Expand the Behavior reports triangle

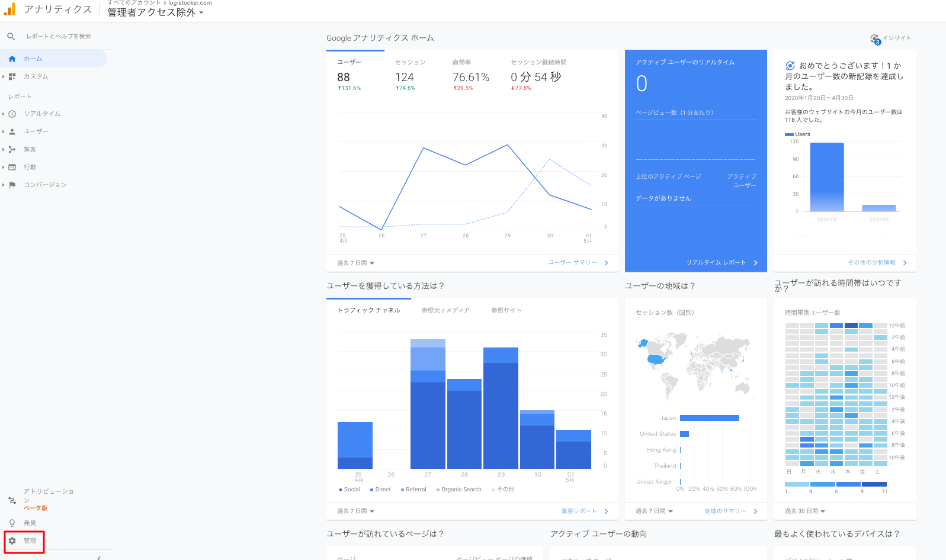(3, 167)
